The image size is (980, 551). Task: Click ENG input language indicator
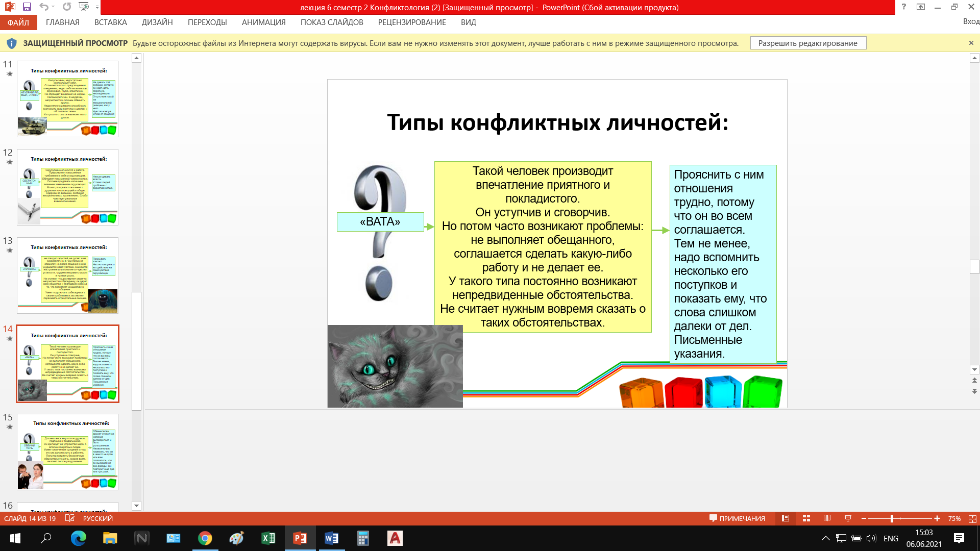click(x=891, y=538)
